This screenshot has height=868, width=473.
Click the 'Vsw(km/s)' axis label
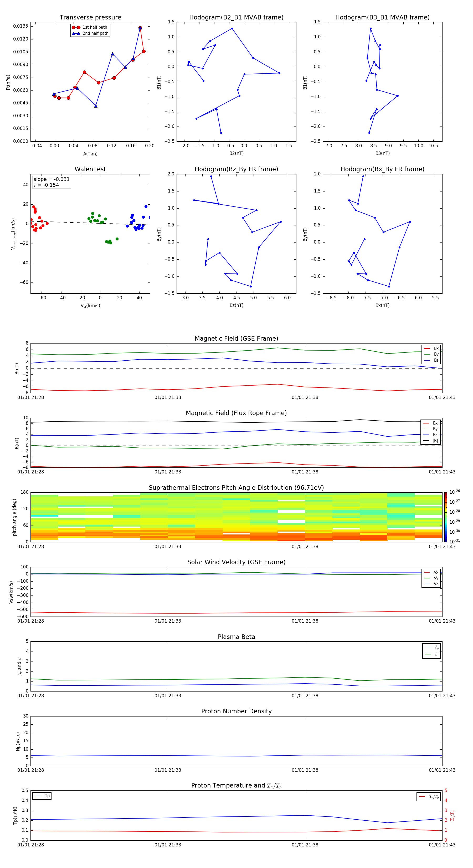pos(11,592)
